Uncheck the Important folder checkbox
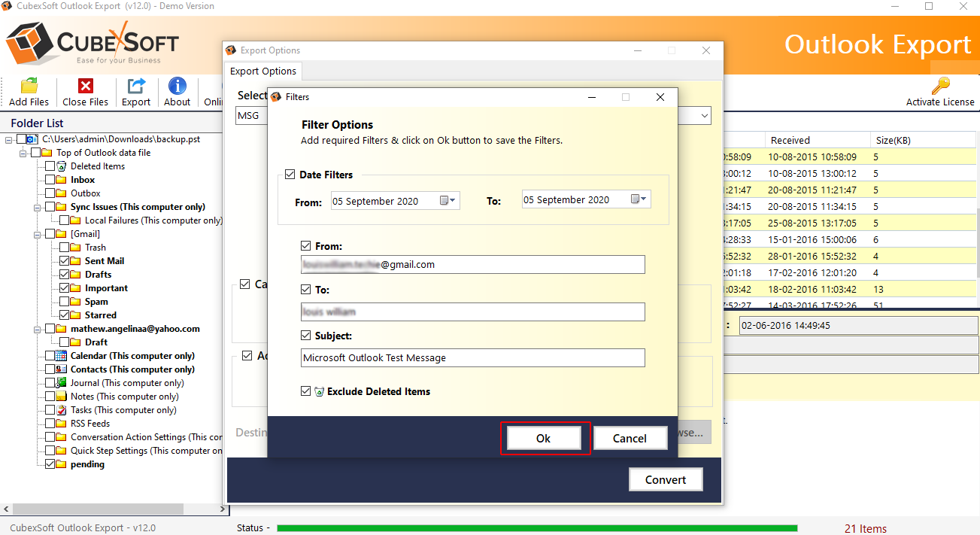 (x=64, y=288)
